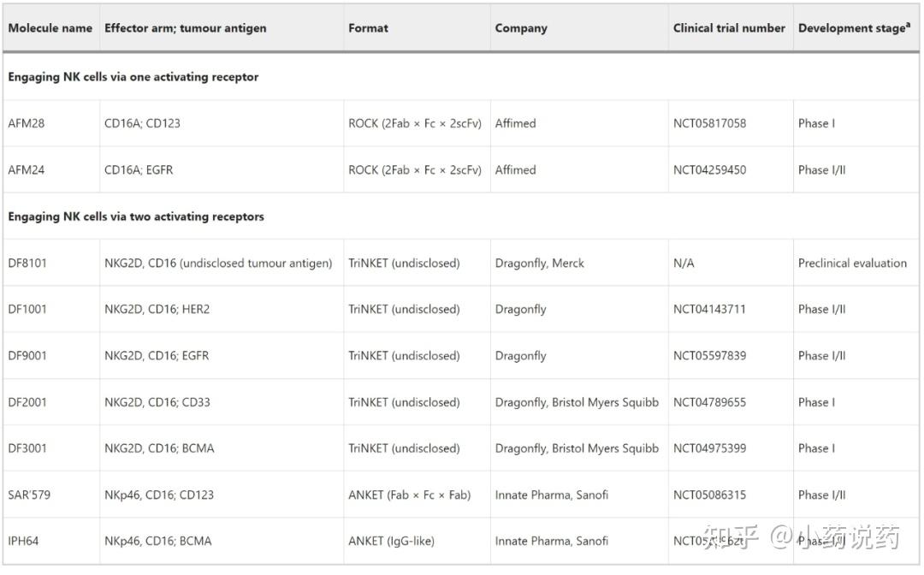The image size is (924, 575).
Task: Click the NCT04975399 trial number
Action: (709, 448)
